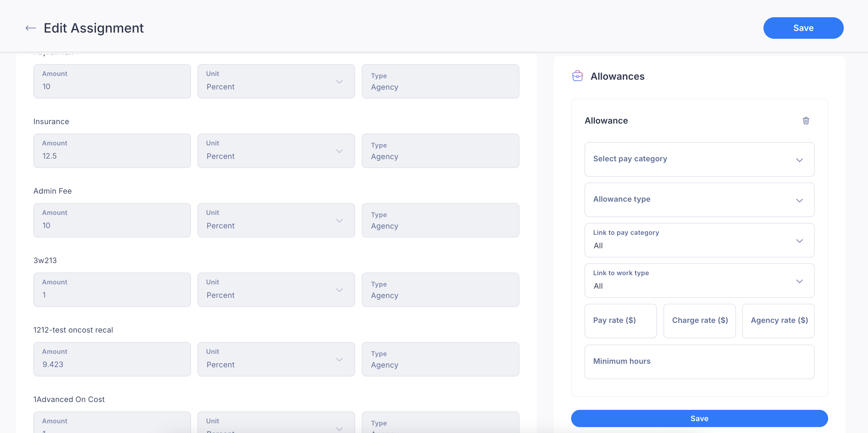Go back using the left arrow icon

point(31,28)
